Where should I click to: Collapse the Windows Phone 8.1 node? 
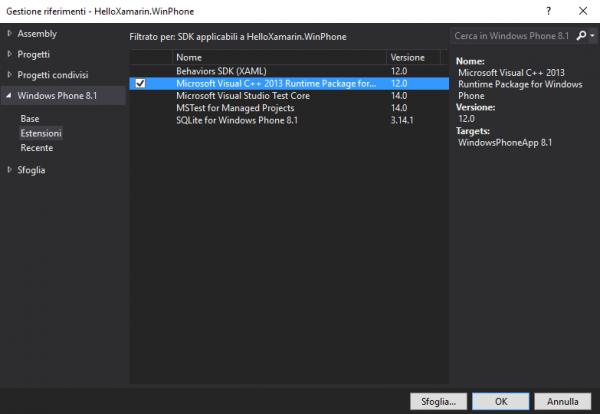pyautogui.click(x=9, y=95)
